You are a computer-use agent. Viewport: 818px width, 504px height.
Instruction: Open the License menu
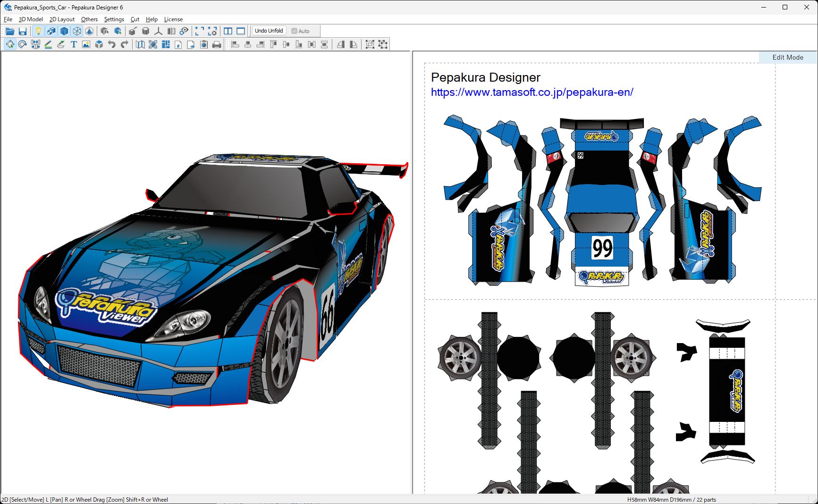[173, 19]
